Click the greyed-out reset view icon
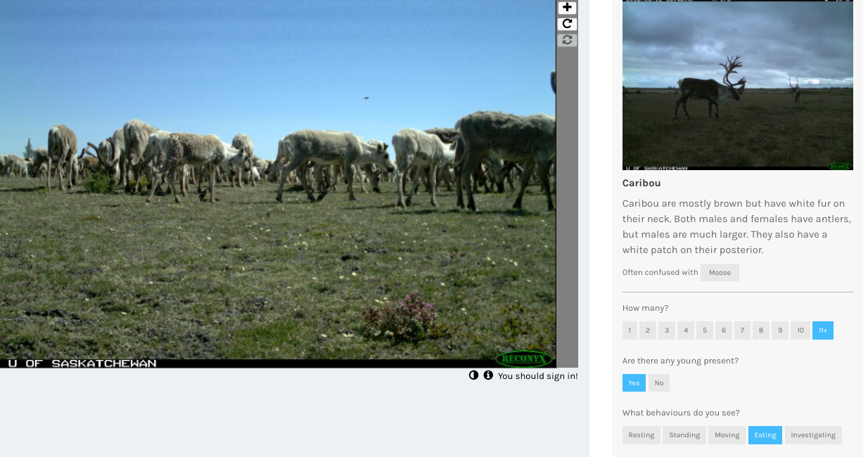This screenshot has width=868, height=457. (568, 40)
